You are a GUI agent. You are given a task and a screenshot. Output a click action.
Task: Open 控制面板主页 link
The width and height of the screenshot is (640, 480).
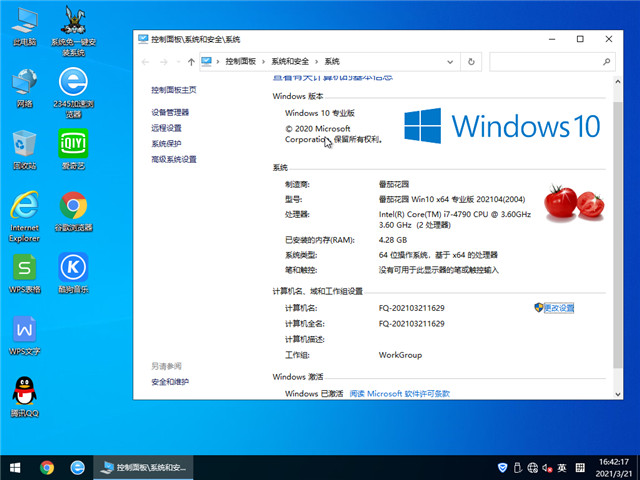173,90
